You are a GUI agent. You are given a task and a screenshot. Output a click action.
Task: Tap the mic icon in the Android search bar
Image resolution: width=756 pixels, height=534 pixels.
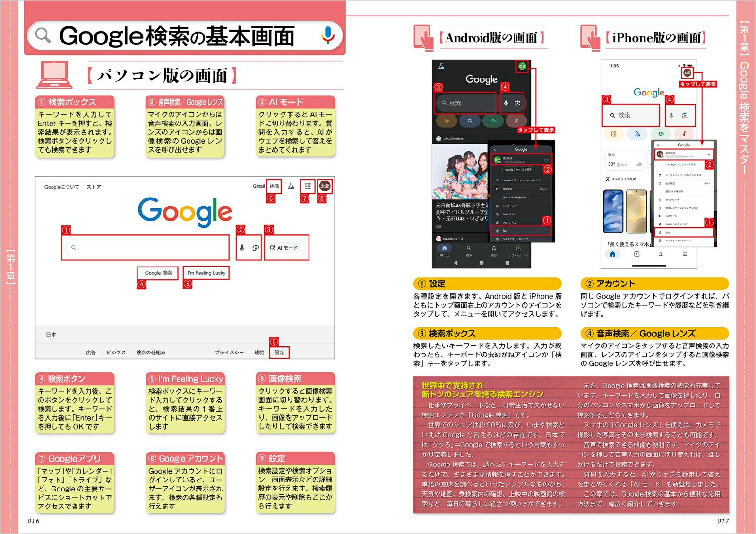(x=506, y=103)
